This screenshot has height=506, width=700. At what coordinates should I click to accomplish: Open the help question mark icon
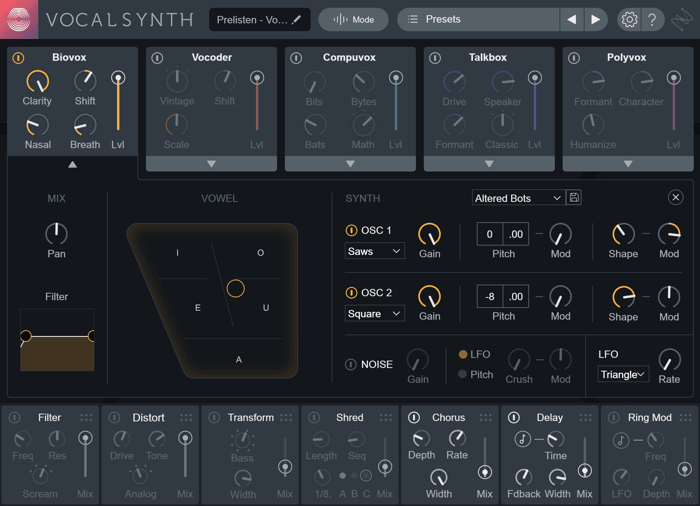[652, 20]
